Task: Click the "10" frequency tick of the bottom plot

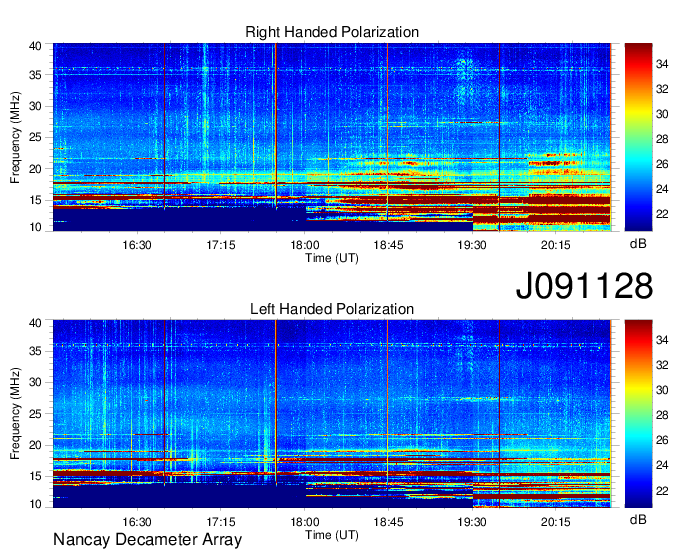Action: pos(35,504)
